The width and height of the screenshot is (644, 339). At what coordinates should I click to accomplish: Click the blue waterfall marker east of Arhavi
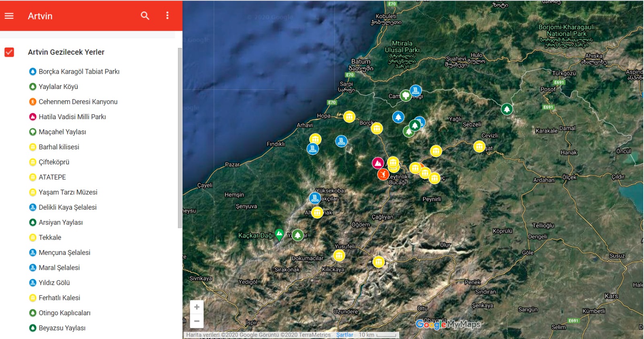coord(341,141)
